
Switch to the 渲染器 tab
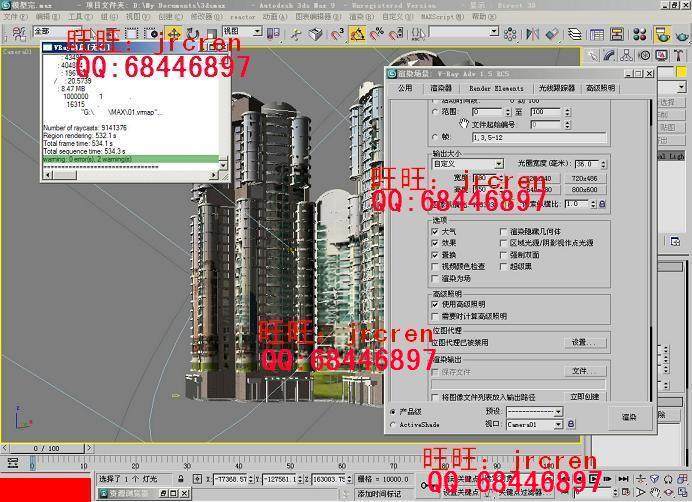pos(441,88)
